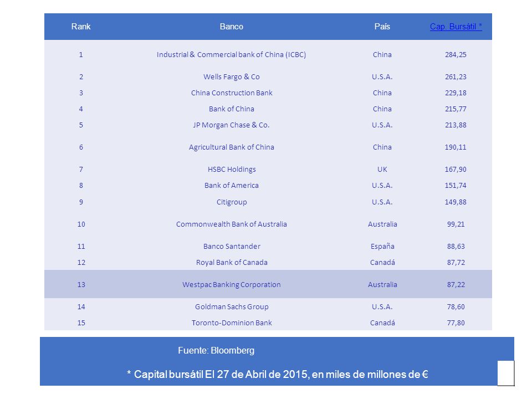Click the Fuente: Bloomberg text
This screenshot has width=532, height=399.
pyautogui.click(x=216, y=350)
